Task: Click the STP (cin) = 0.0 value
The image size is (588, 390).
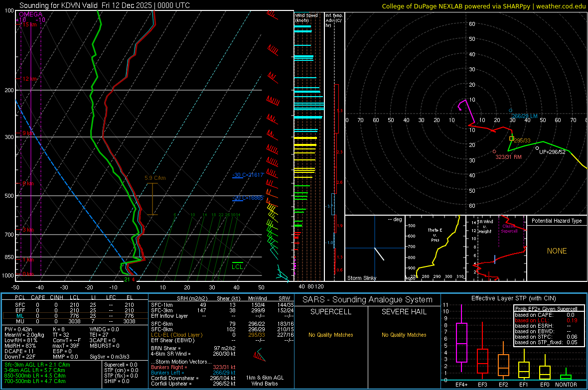Action: click(x=121, y=370)
